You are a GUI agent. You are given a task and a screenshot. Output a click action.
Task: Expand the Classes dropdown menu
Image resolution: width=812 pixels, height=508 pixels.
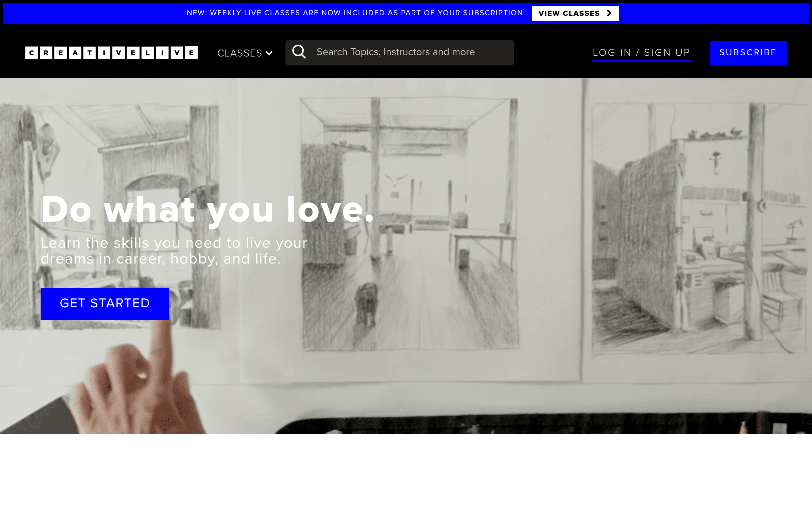pos(245,53)
